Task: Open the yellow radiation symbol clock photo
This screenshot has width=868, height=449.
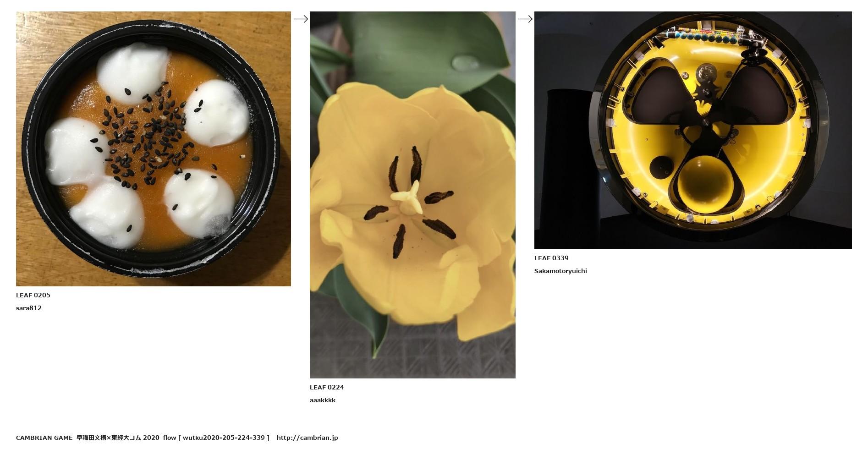Action: [693, 130]
